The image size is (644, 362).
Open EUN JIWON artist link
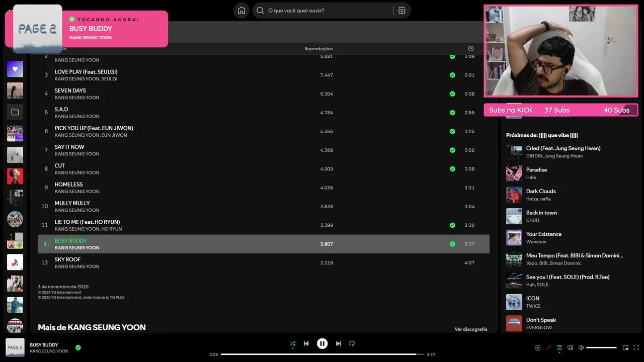pyautogui.click(x=114, y=135)
